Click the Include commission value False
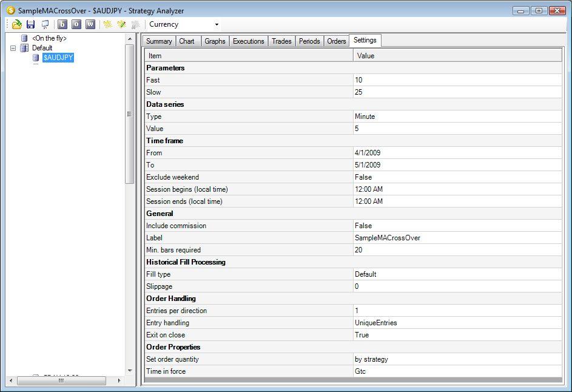The width and height of the screenshot is (572, 392). pyautogui.click(x=457, y=226)
